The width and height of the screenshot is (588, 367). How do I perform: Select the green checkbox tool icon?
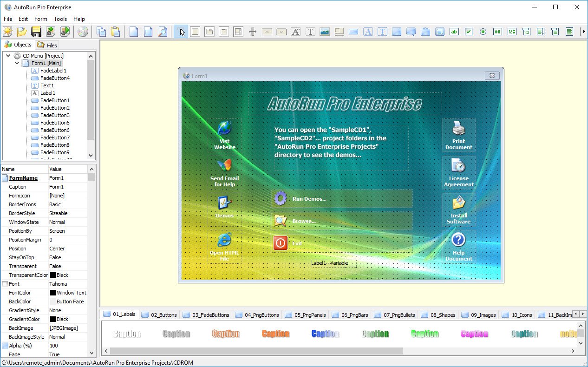pyautogui.click(x=469, y=32)
